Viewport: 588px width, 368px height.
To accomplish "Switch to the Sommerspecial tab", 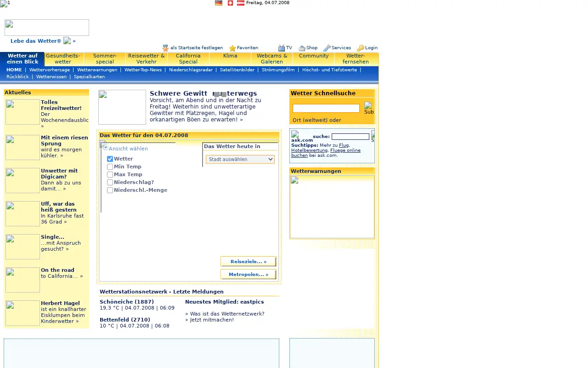I will [105, 59].
